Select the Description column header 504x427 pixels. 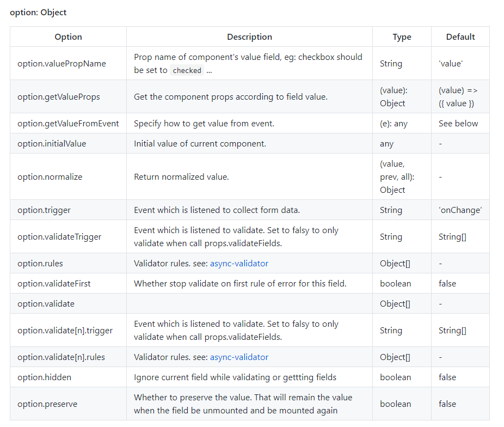249,36
